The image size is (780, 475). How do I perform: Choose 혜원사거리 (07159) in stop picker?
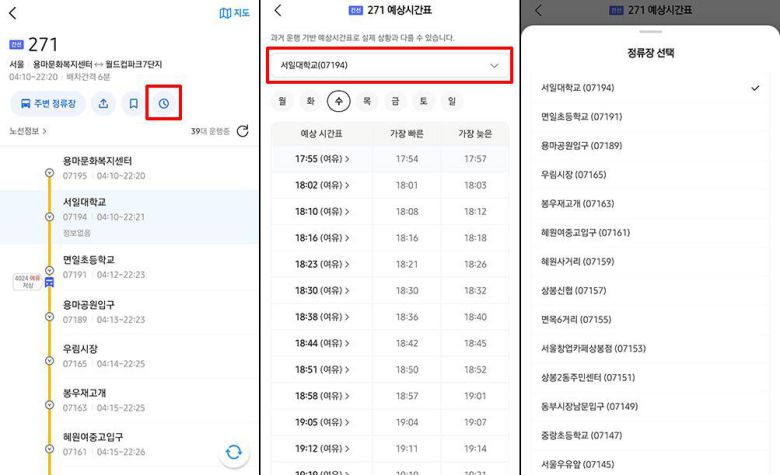651,261
